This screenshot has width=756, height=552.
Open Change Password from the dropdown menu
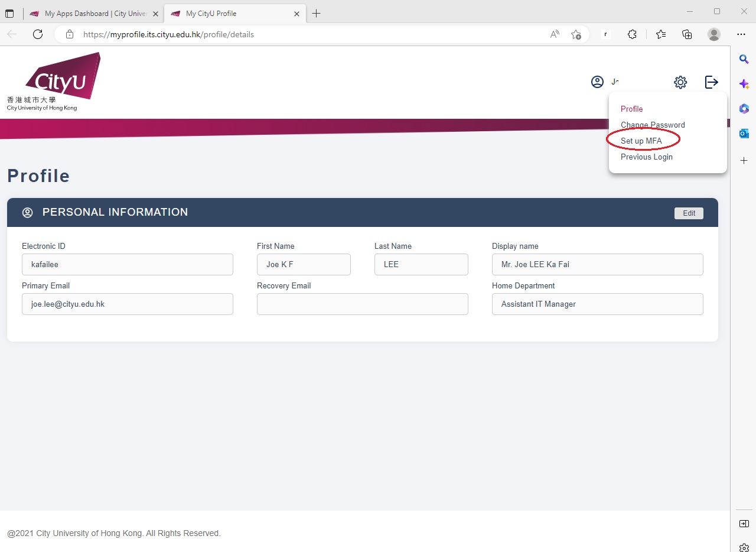[652, 125]
